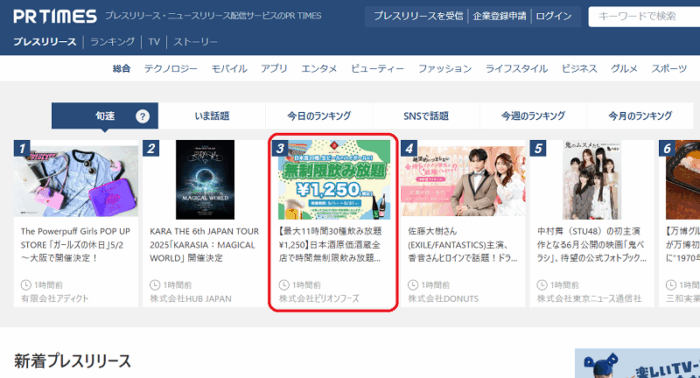Viewport: 700px width, 378px height.
Task: Open the グルメ category
Action: click(x=624, y=69)
